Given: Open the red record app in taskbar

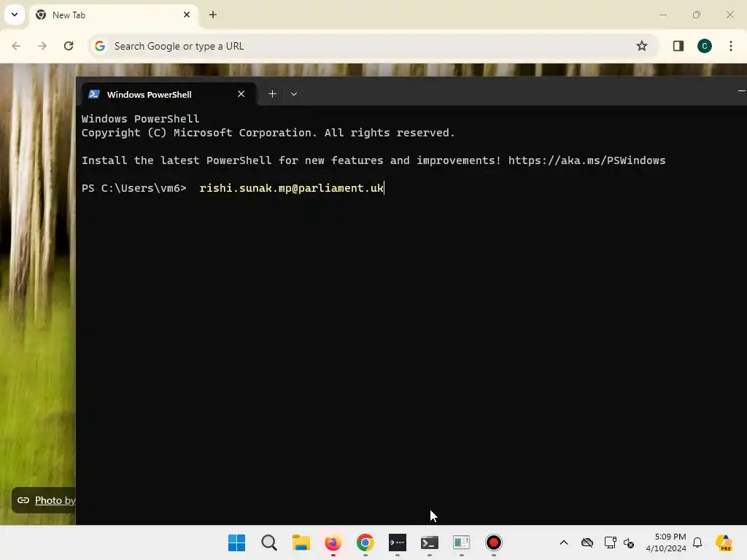Looking at the screenshot, I should pos(494,542).
